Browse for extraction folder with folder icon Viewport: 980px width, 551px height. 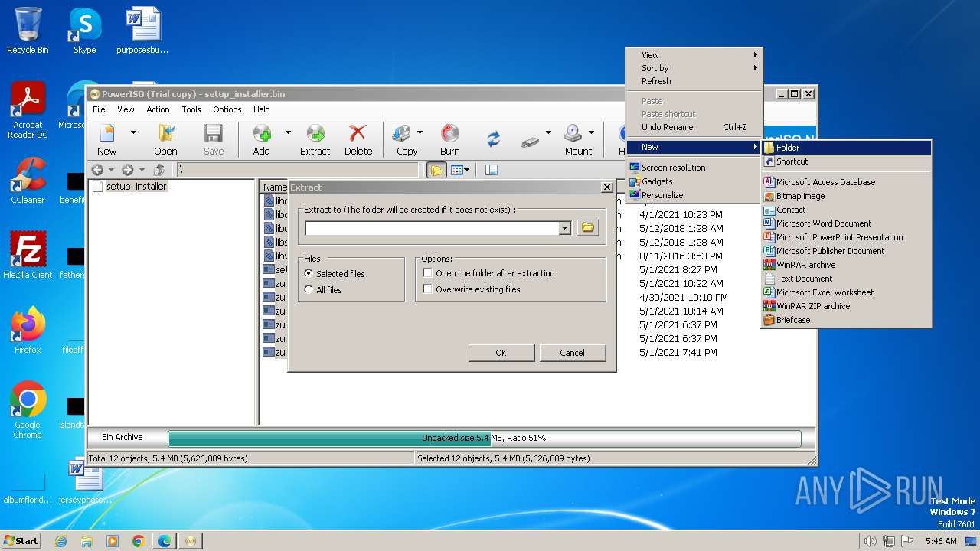(x=587, y=227)
